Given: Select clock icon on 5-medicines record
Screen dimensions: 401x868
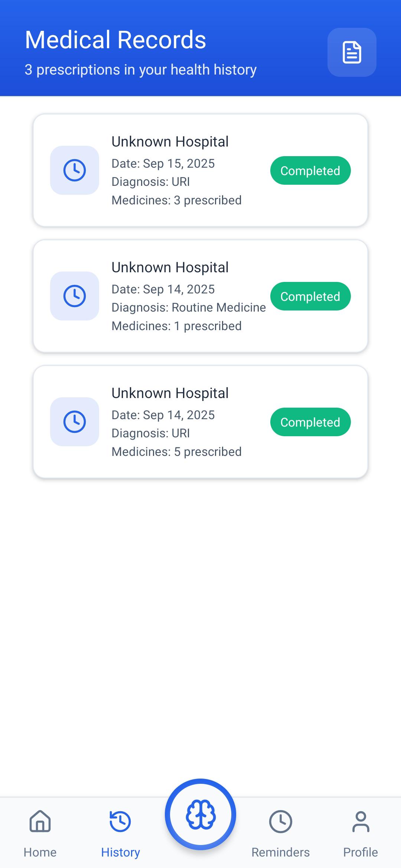Looking at the screenshot, I should [x=75, y=422].
